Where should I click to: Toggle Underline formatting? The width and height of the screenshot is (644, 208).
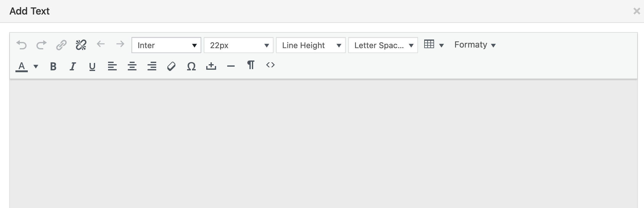pyautogui.click(x=92, y=66)
